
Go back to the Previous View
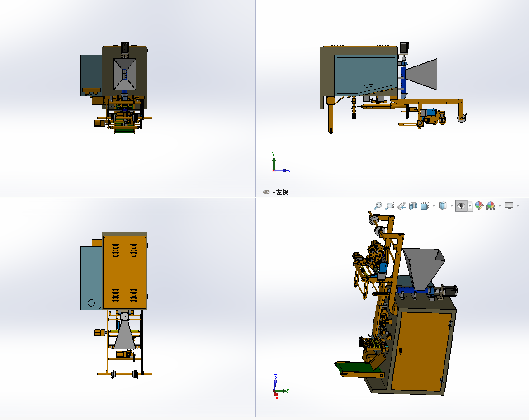tap(401, 205)
